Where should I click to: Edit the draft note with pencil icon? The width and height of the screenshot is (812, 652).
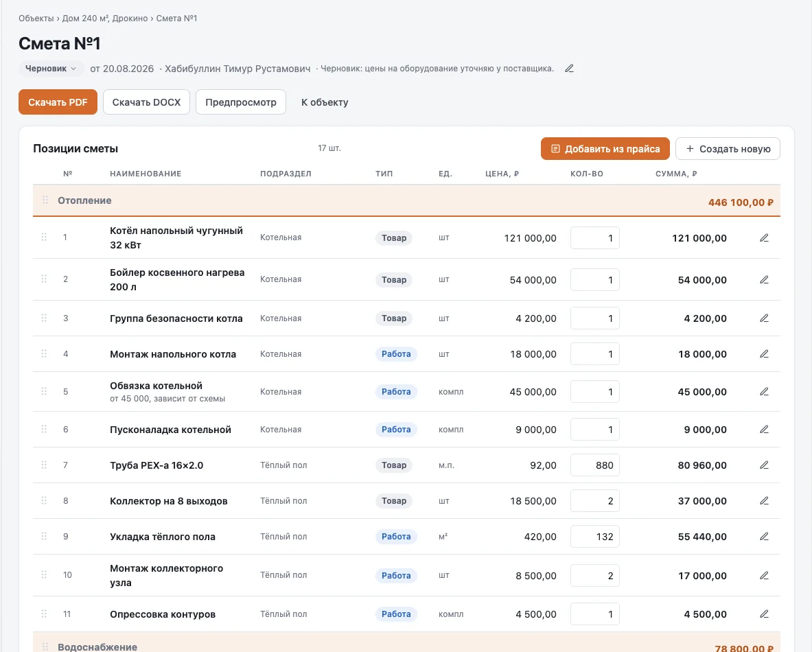tap(569, 69)
